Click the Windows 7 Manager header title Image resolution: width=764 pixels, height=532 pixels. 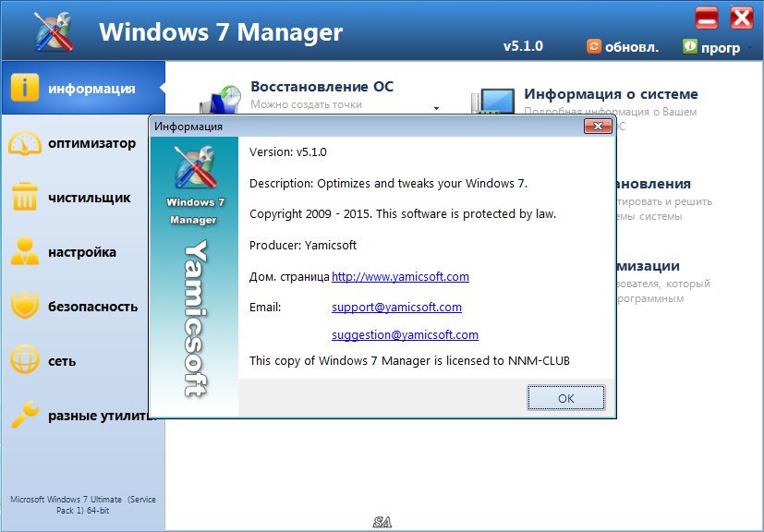tap(221, 32)
